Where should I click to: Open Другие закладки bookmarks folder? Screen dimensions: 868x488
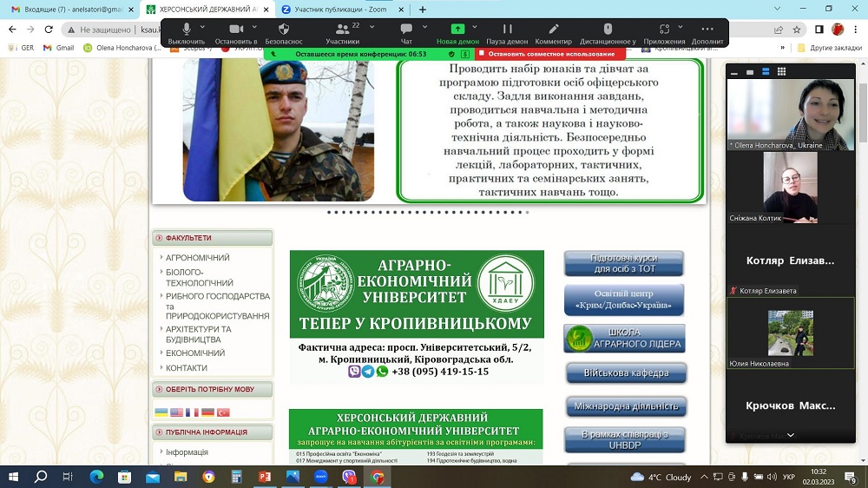829,48
